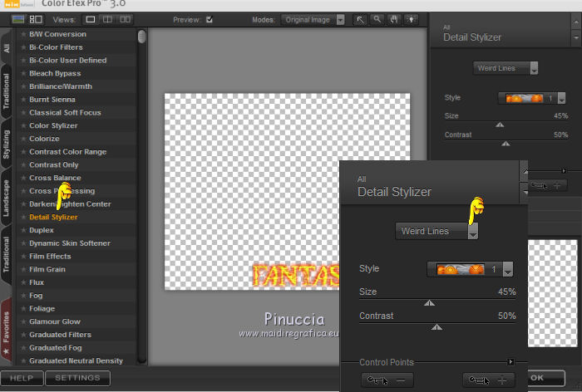Expand Control Points section in enlarged panel
The image size is (582, 392).
(510, 362)
